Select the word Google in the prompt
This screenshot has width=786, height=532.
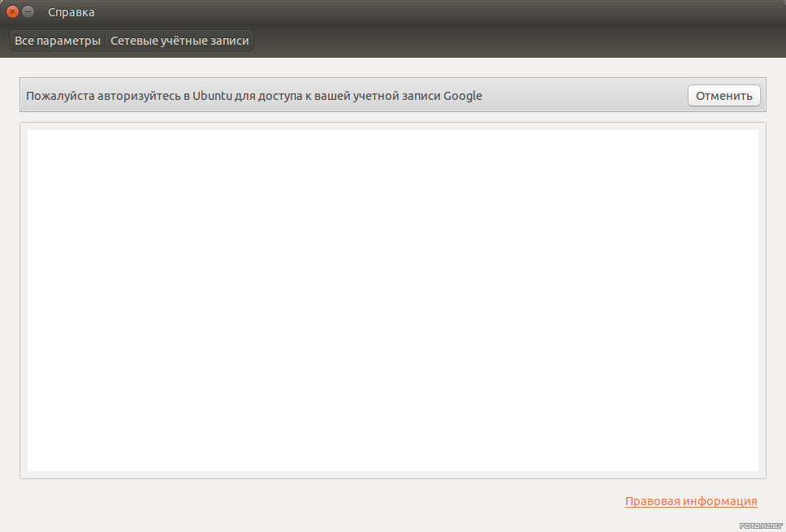pos(462,96)
